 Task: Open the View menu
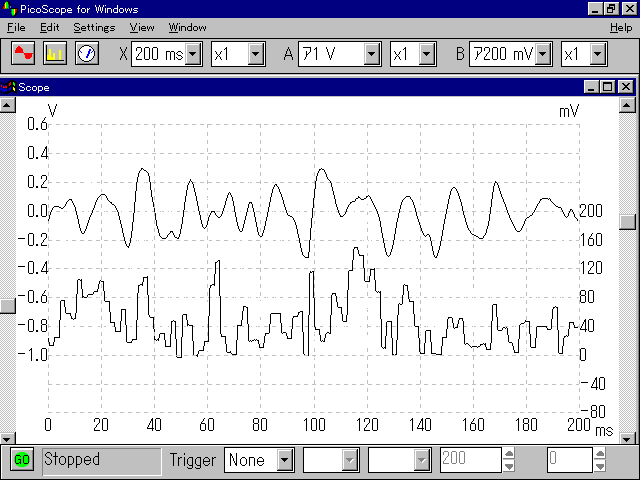[142, 27]
